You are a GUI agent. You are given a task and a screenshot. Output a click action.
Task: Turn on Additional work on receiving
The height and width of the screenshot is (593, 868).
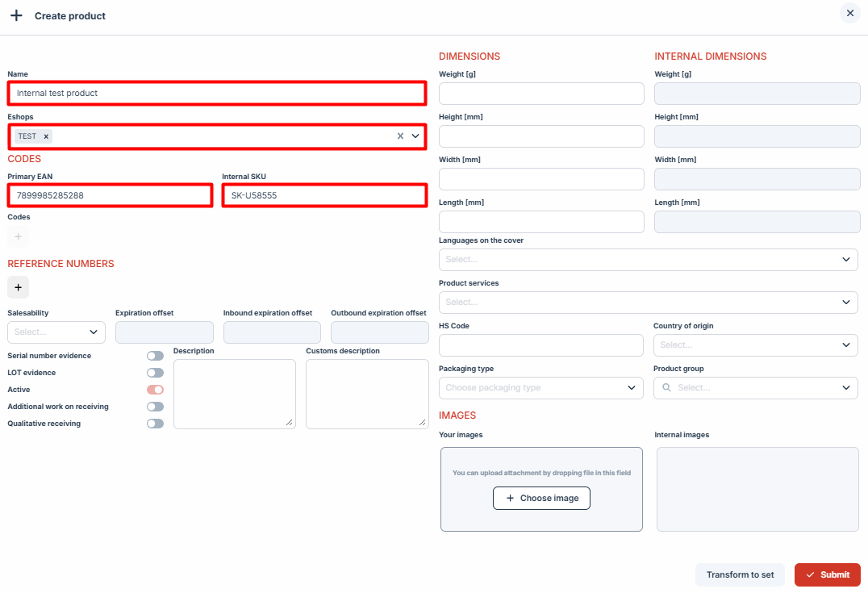155,407
